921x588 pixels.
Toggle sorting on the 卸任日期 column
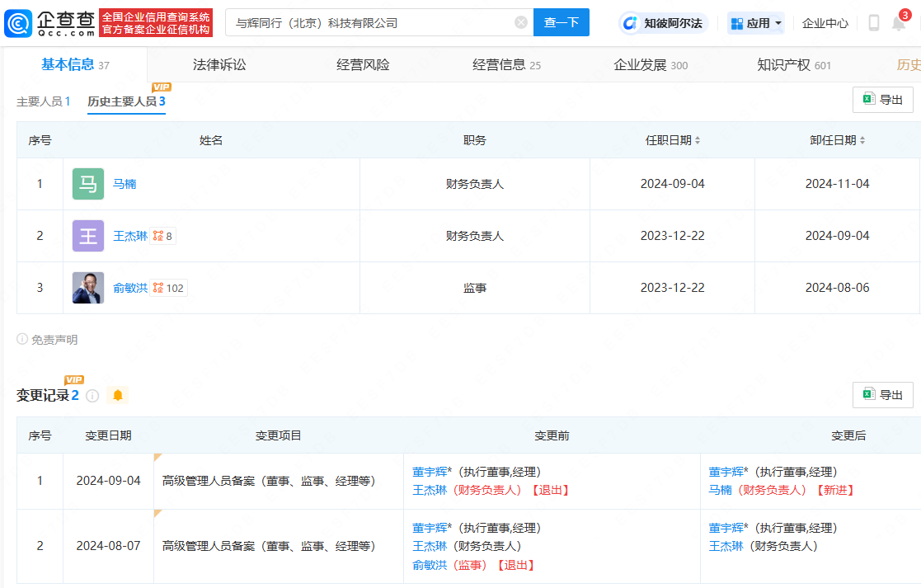(x=863, y=140)
